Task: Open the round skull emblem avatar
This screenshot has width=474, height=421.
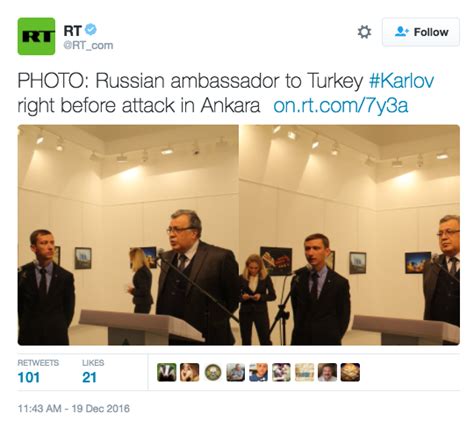Action: (x=213, y=372)
